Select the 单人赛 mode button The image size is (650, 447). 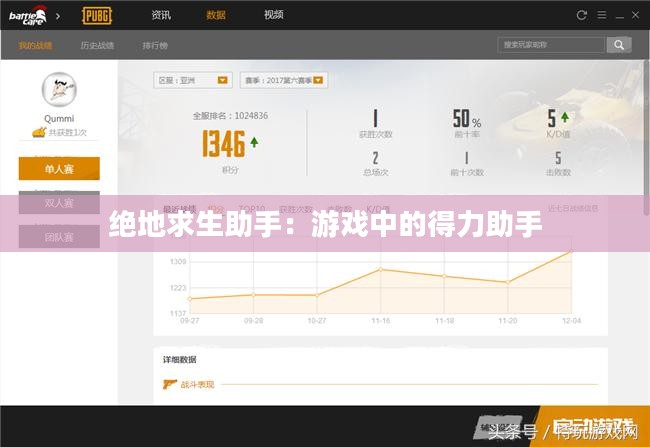pos(59,168)
